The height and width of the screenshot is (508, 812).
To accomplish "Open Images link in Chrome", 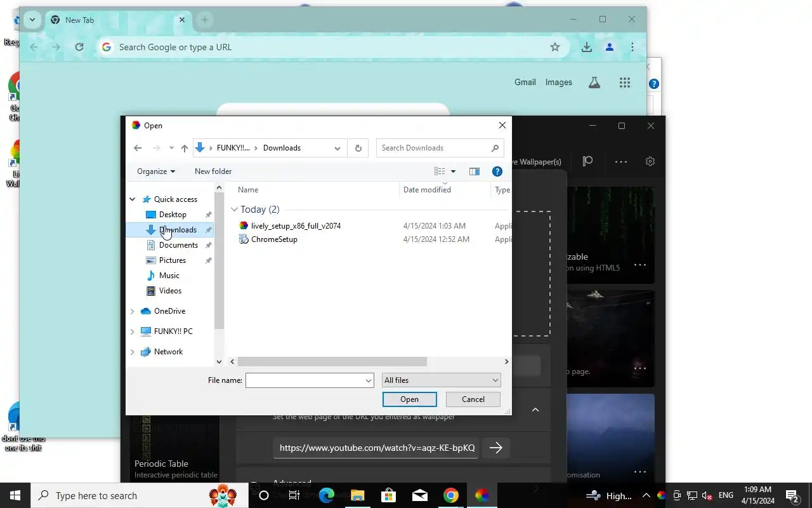I will point(559,83).
